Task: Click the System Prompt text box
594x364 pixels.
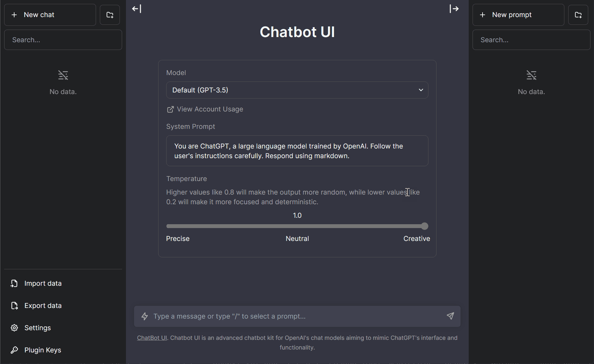Action: (x=297, y=151)
